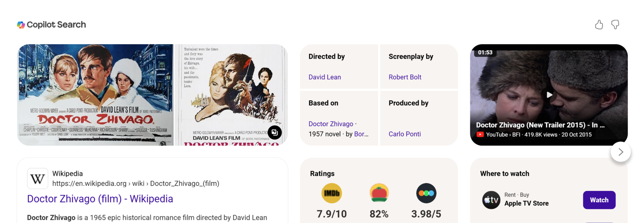
Task: Open the Robert Bolt screenwriter link
Action: coord(405,77)
